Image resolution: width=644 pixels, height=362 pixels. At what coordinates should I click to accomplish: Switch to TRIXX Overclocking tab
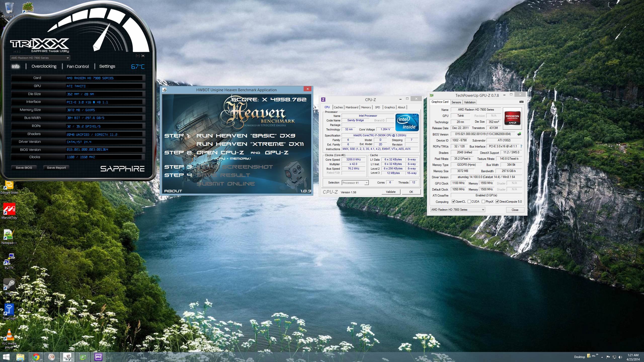44,66
